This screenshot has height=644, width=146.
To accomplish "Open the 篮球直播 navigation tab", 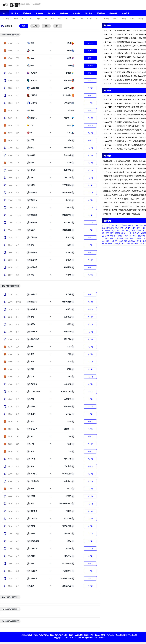I will coord(27,13).
